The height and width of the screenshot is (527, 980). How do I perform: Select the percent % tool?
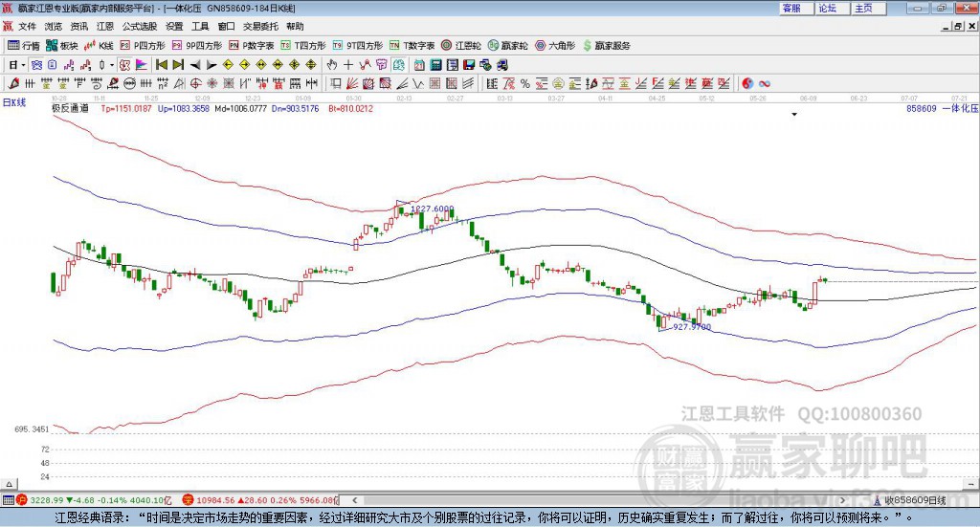[x=525, y=83]
